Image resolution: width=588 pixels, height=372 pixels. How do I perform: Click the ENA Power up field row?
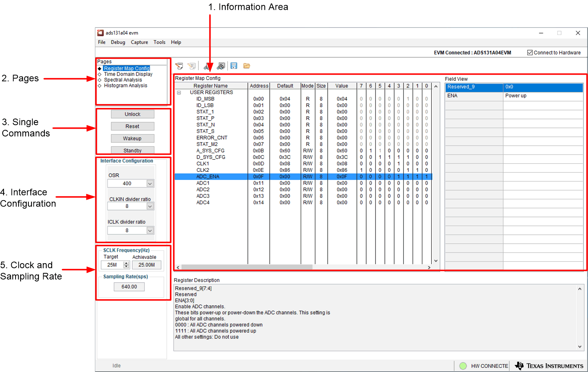click(x=514, y=96)
